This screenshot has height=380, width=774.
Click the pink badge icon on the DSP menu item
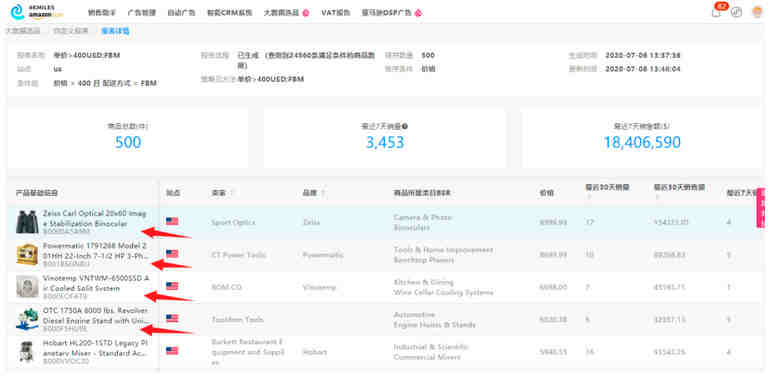tap(418, 13)
